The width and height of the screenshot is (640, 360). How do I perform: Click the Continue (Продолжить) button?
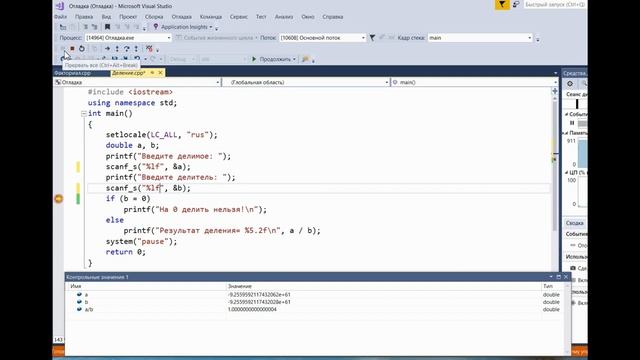(272, 59)
